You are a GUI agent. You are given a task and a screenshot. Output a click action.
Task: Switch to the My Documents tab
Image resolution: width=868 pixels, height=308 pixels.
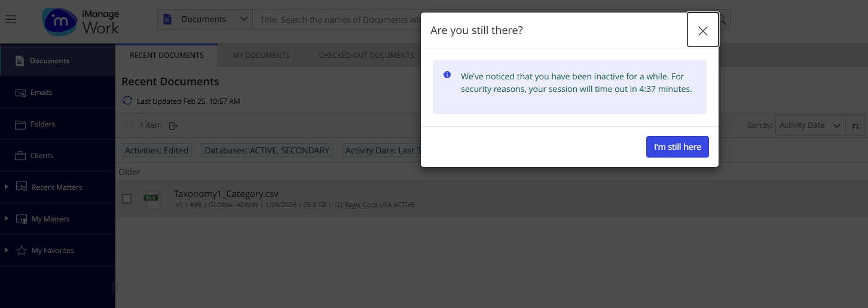pos(261,56)
